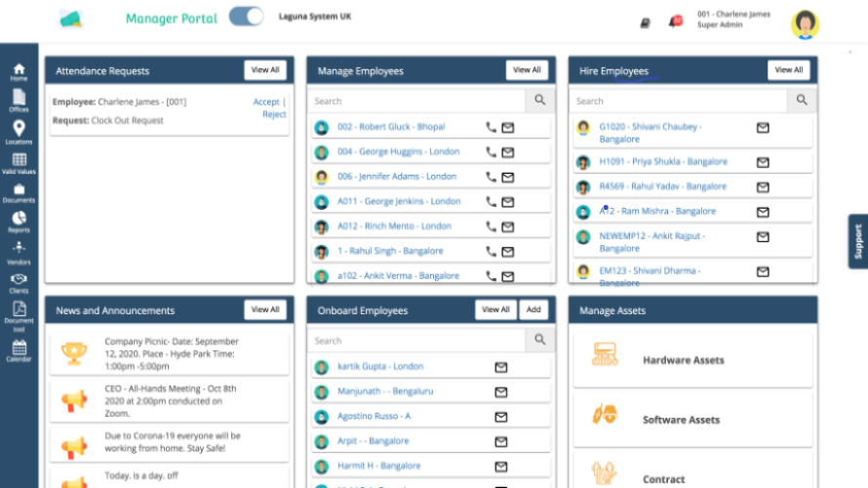This screenshot has height=488, width=868.
Task: Open kartik Gupta - London
Action: pyautogui.click(x=380, y=367)
